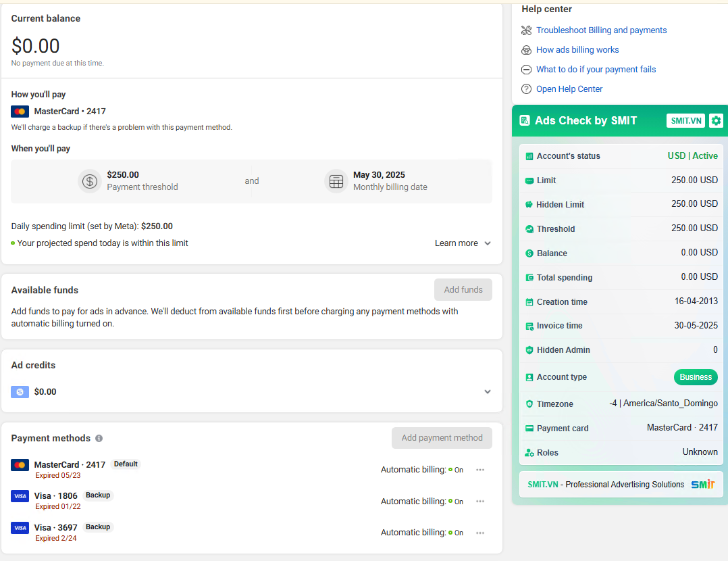The width and height of the screenshot is (728, 561).
Task: Click the 30-05-2025 invoice time value
Action: point(696,325)
